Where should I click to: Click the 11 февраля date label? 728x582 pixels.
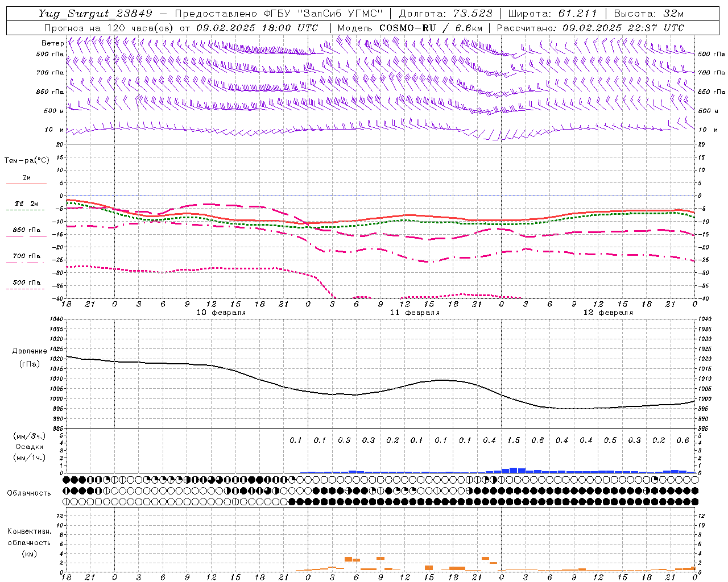[x=415, y=313]
